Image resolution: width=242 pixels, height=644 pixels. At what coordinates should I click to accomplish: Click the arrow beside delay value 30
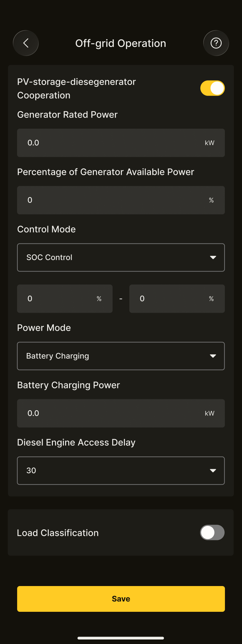[213, 470]
